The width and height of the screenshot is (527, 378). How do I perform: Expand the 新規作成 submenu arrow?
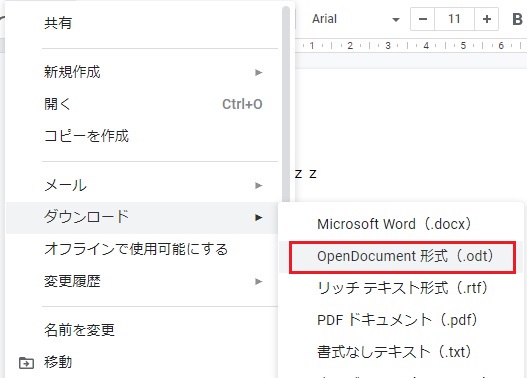click(x=258, y=72)
